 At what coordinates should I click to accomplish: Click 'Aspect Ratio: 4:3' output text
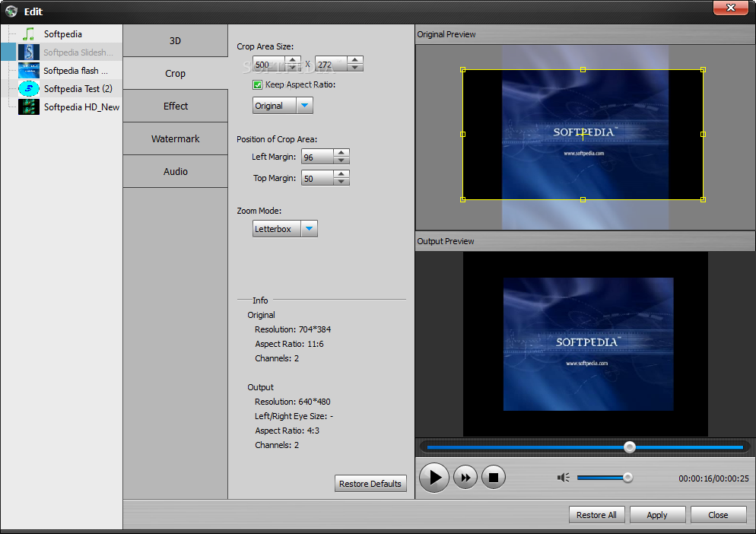tap(287, 431)
